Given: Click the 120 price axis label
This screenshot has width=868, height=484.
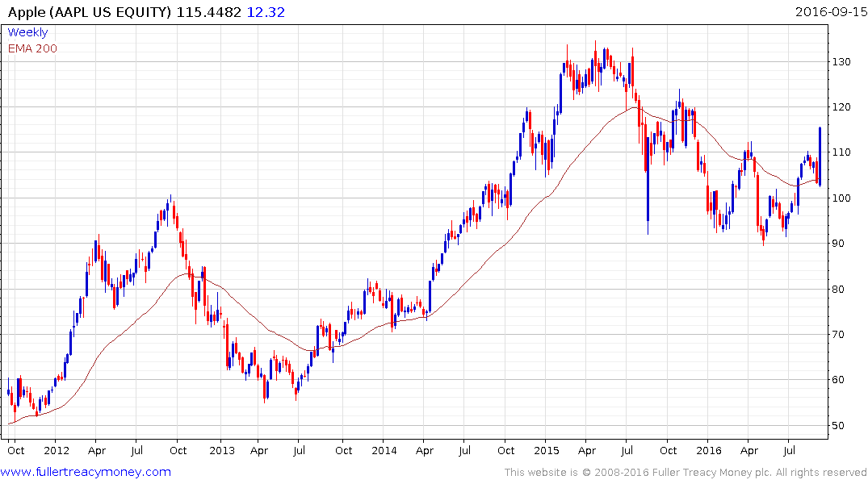Looking at the screenshot, I should (841, 106).
